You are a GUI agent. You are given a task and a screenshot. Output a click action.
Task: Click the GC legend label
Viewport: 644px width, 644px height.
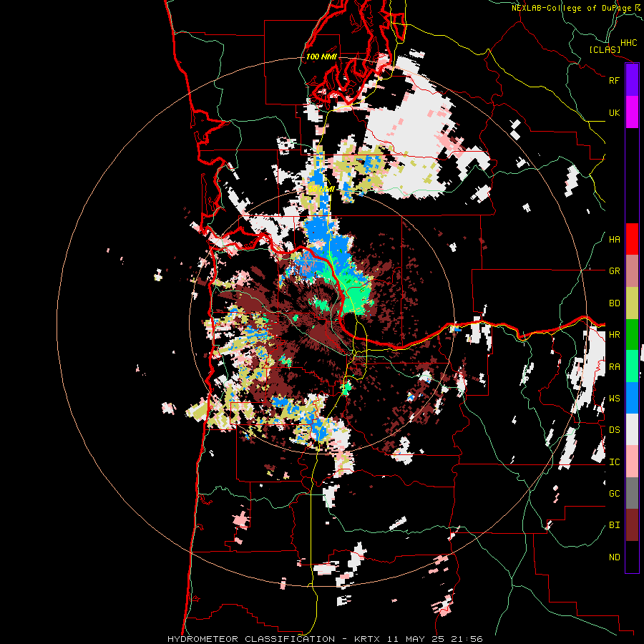click(614, 494)
